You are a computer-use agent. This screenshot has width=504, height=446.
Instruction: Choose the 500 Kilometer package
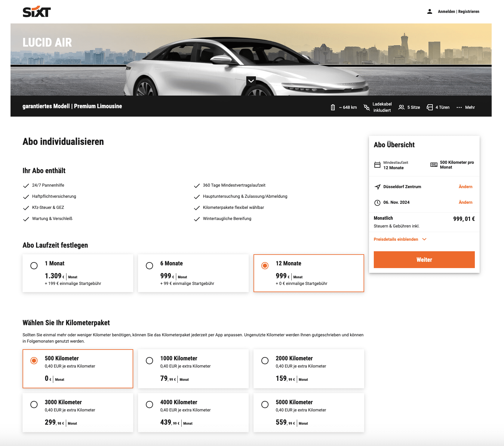pyautogui.click(x=78, y=369)
